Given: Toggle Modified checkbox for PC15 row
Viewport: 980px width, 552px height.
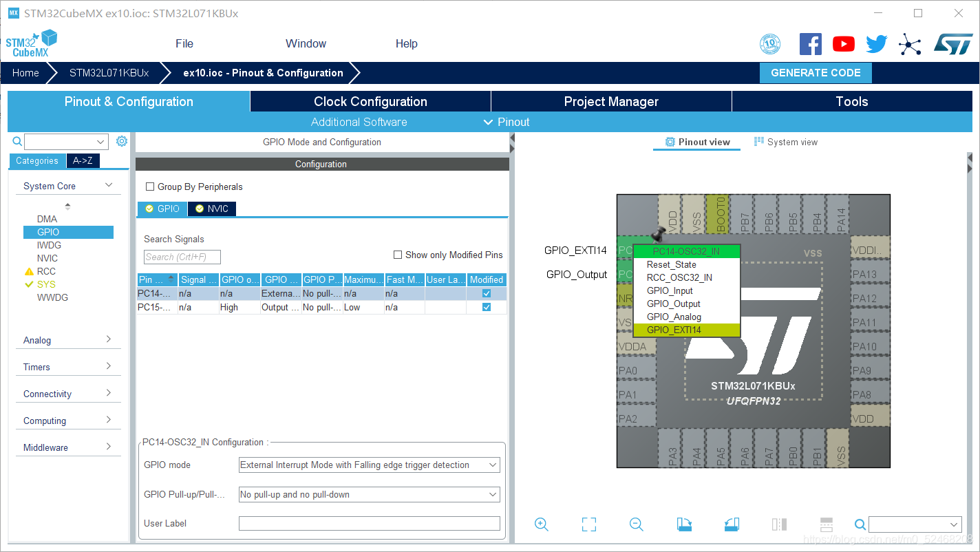Looking at the screenshot, I should [487, 307].
